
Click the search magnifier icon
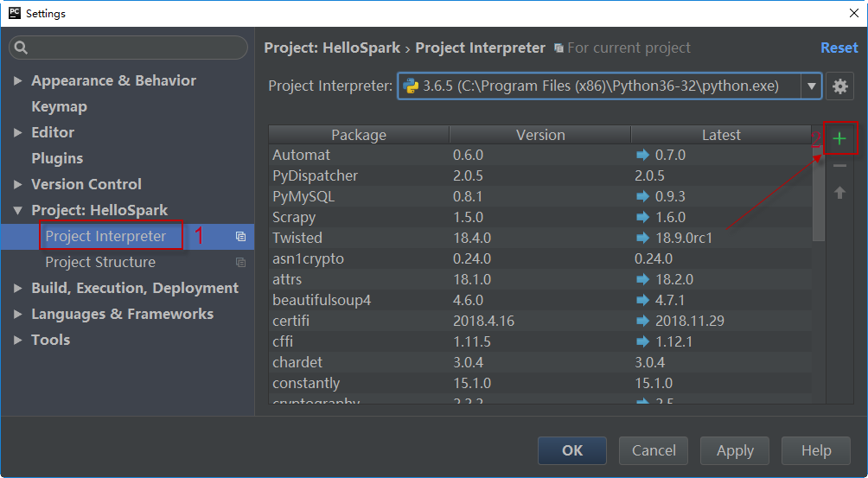click(22, 48)
